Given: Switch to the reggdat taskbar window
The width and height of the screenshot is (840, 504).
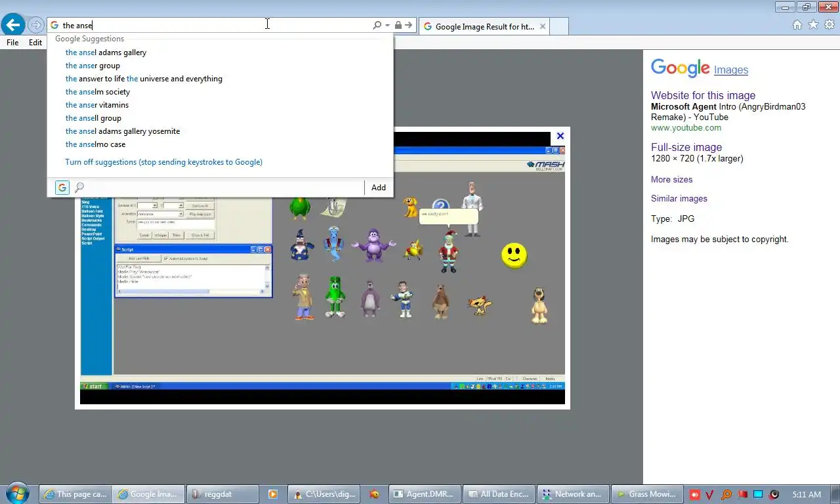Looking at the screenshot, I should click(x=222, y=494).
